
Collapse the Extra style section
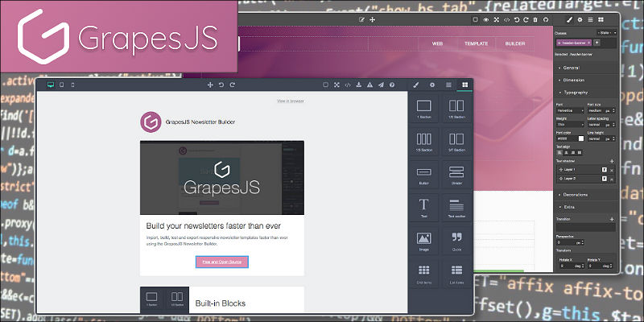point(586,207)
